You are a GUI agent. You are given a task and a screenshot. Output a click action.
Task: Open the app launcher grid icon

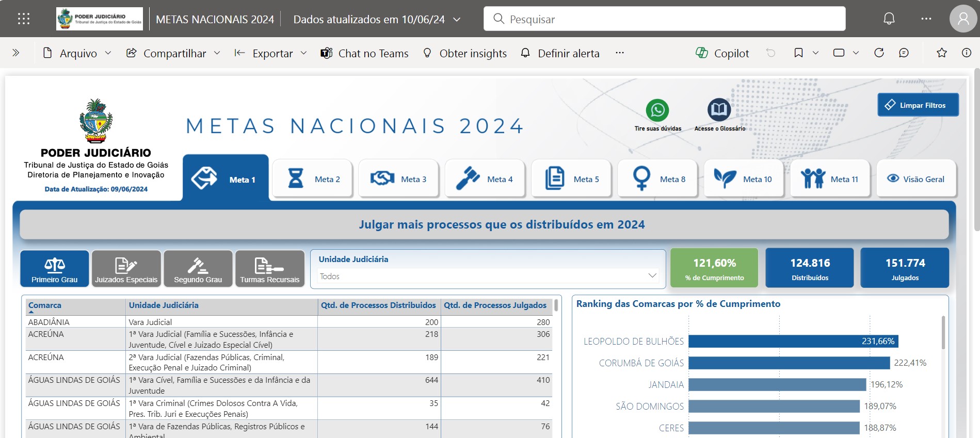24,19
